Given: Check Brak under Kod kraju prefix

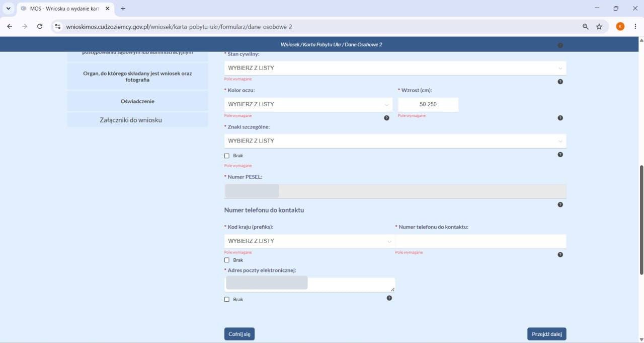Looking at the screenshot, I should pyautogui.click(x=227, y=260).
